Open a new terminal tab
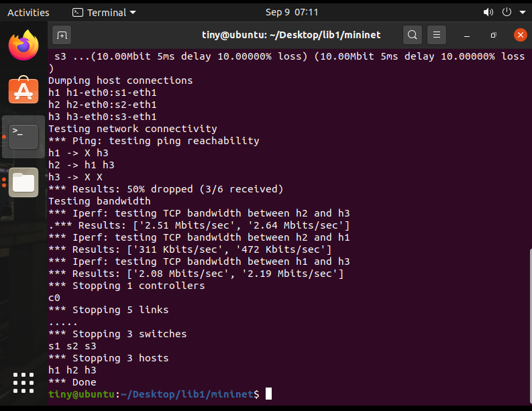Image resolution: width=532 pixels, height=411 pixels. [62, 35]
